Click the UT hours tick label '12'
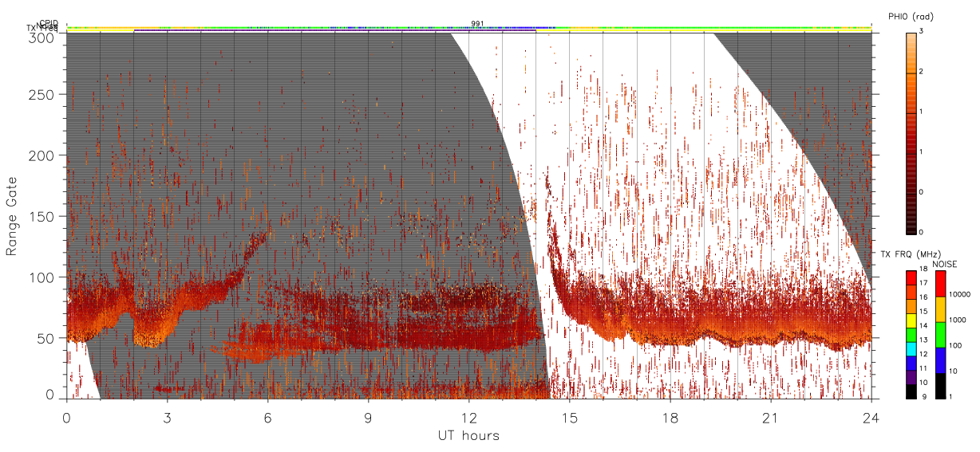The height and width of the screenshot is (452, 980). pyautogui.click(x=468, y=418)
